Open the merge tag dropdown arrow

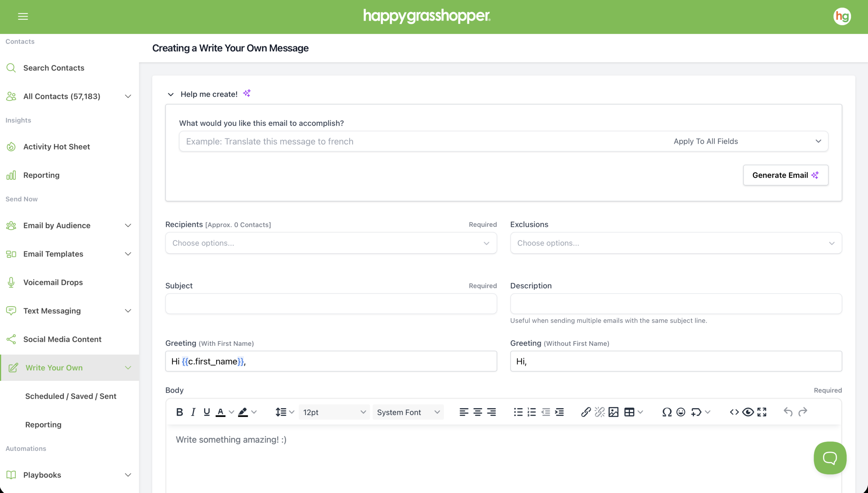click(708, 412)
